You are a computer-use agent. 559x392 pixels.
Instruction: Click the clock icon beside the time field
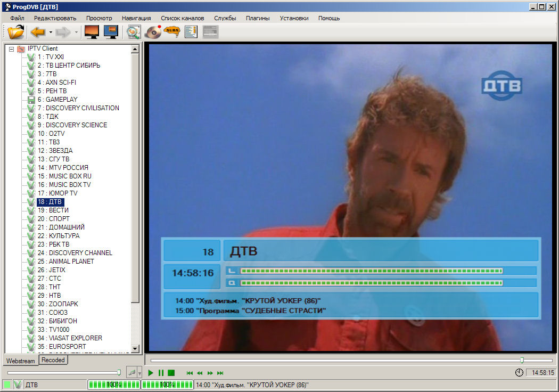click(x=519, y=373)
